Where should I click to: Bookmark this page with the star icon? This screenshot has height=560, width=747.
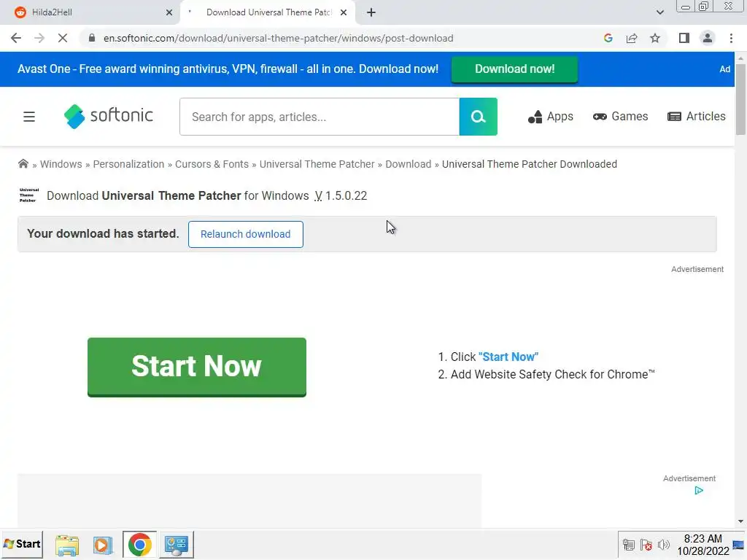coord(655,38)
